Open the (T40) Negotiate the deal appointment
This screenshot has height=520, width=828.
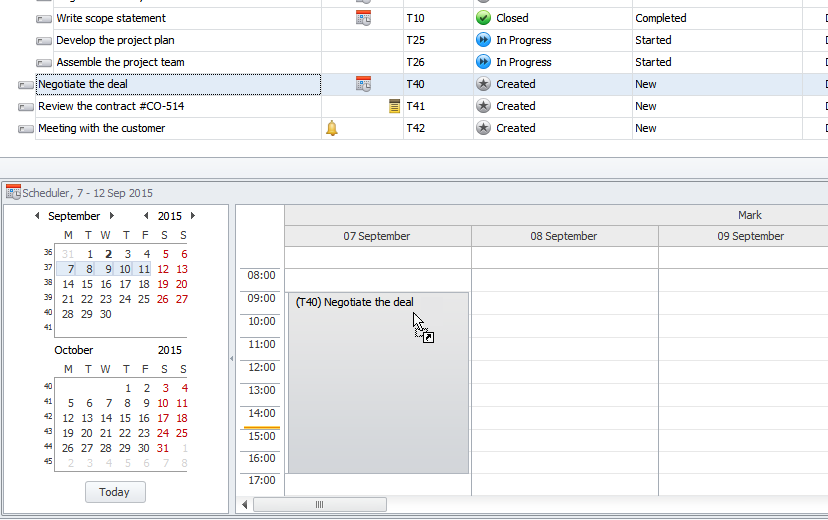point(378,380)
